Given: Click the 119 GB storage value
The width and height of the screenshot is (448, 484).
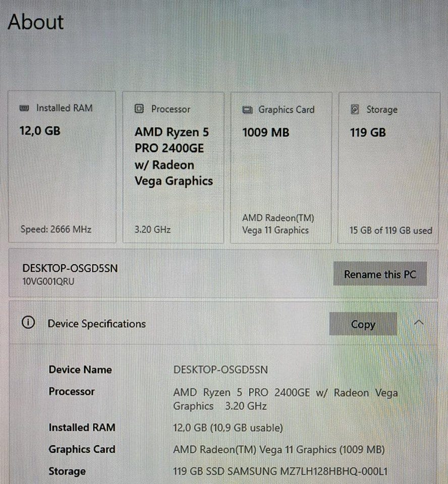Looking at the screenshot, I should pyautogui.click(x=368, y=133).
